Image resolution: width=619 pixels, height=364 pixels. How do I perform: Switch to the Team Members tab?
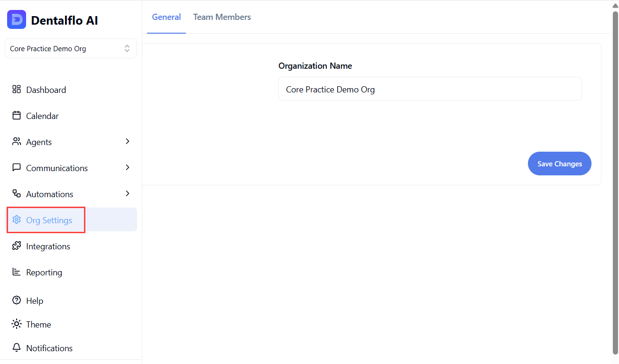(222, 17)
